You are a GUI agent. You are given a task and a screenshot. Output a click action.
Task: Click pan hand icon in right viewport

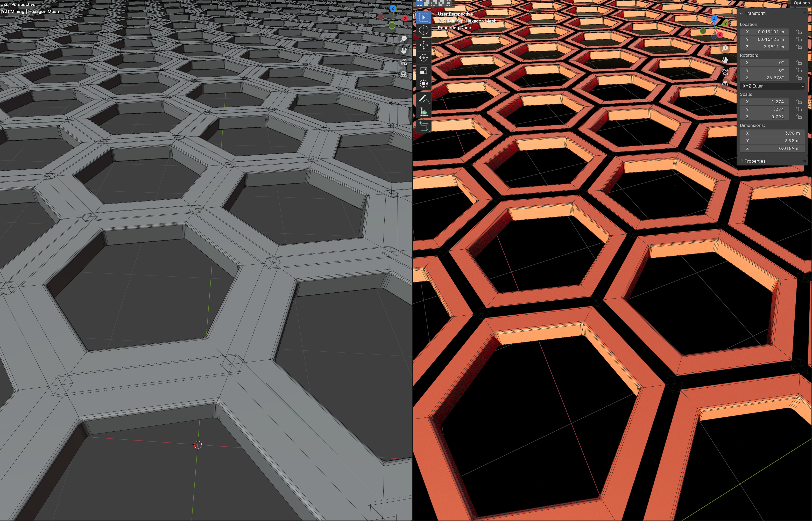pos(725,60)
